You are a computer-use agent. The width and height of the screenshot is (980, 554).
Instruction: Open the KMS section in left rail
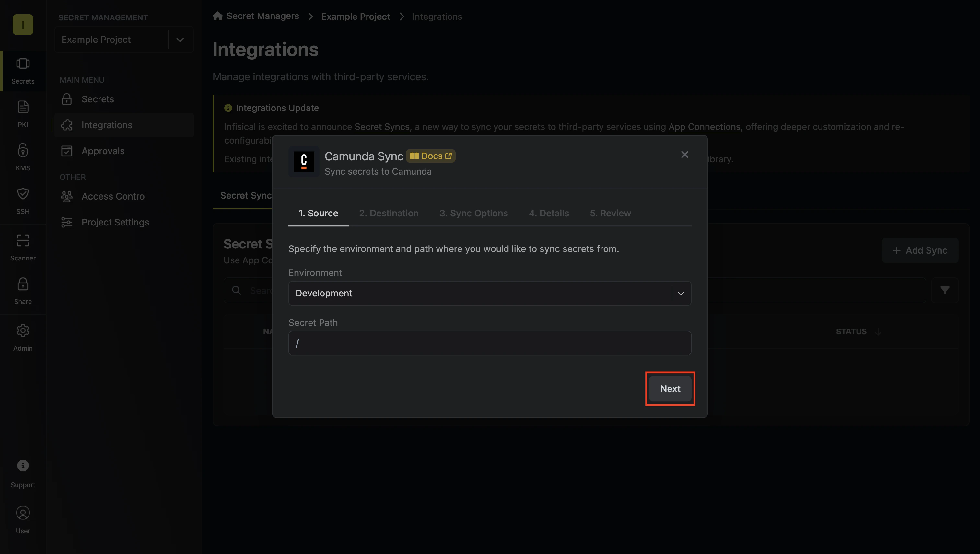23,157
